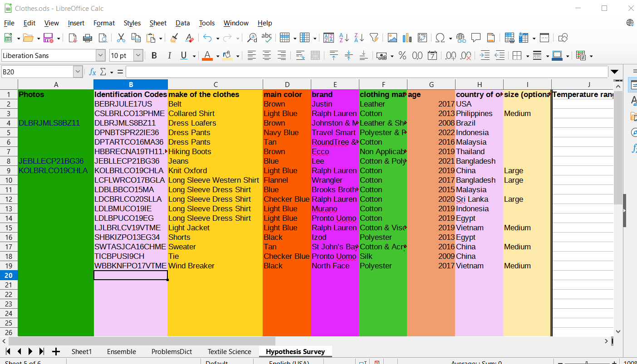Screen dimensions: 637x364
Task: Add a decimal place
Action: [451, 56]
